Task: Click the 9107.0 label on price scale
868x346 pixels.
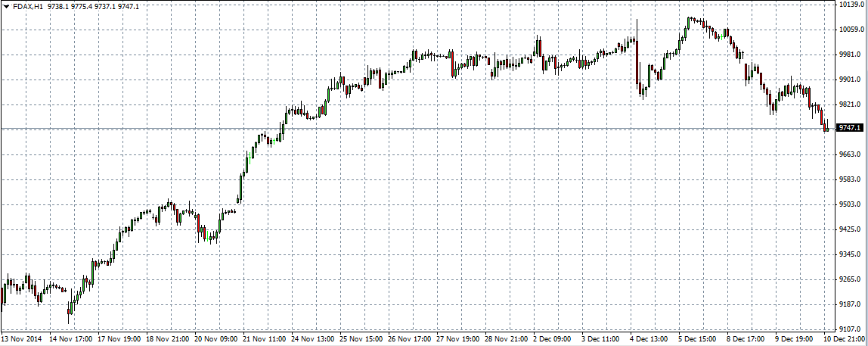Action: click(x=850, y=329)
